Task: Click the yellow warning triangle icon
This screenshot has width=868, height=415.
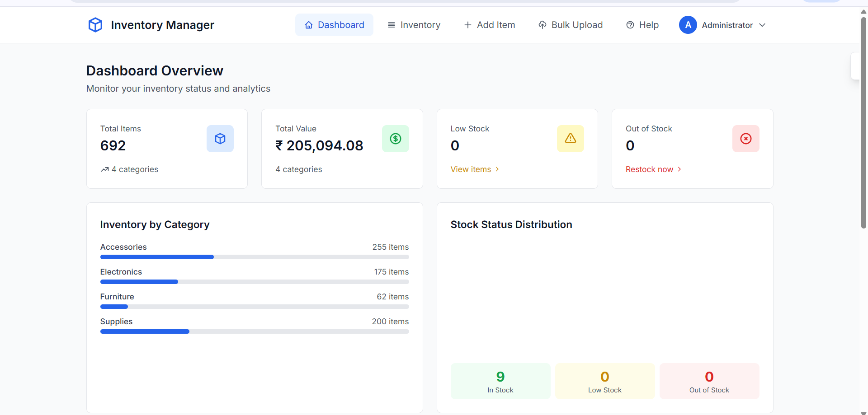Action: [570, 139]
